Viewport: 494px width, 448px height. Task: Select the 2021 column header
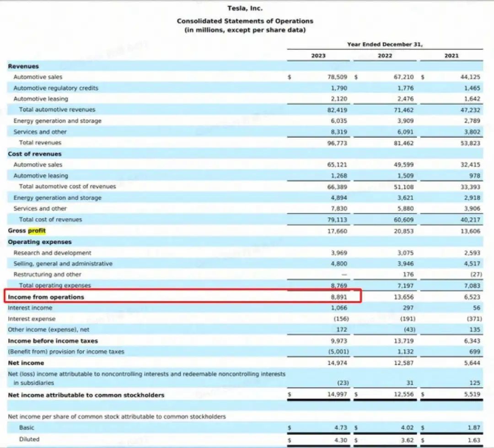point(451,56)
